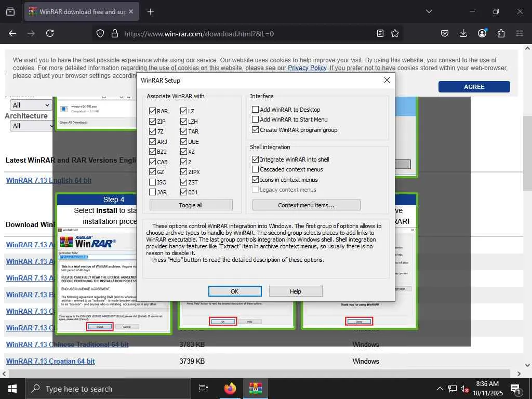Toggle Integrate WinRAR into shell
The width and height of the screenshot is (532, 399).
click(x=255, y=159)
